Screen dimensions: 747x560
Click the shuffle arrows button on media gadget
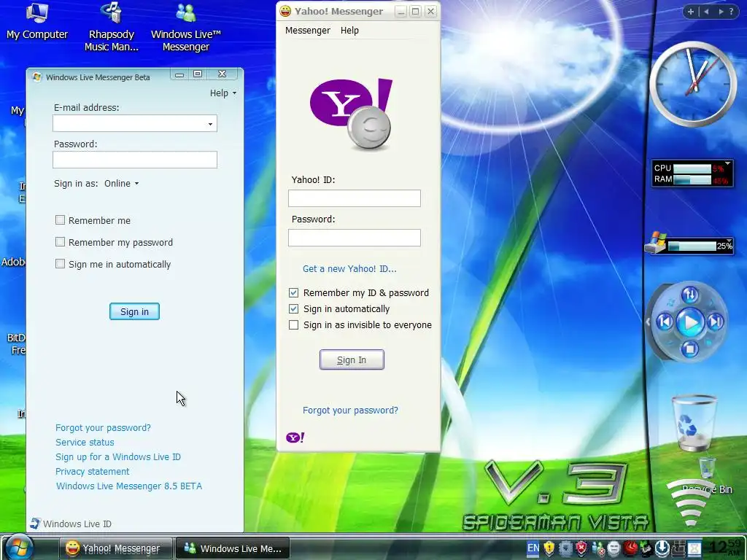point(690,295)
